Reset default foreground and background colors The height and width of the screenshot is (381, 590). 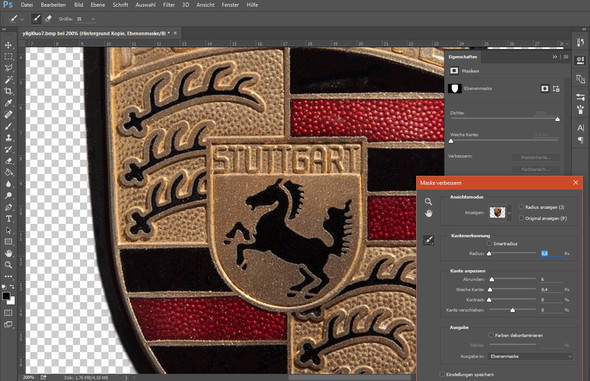pos(4,287)
